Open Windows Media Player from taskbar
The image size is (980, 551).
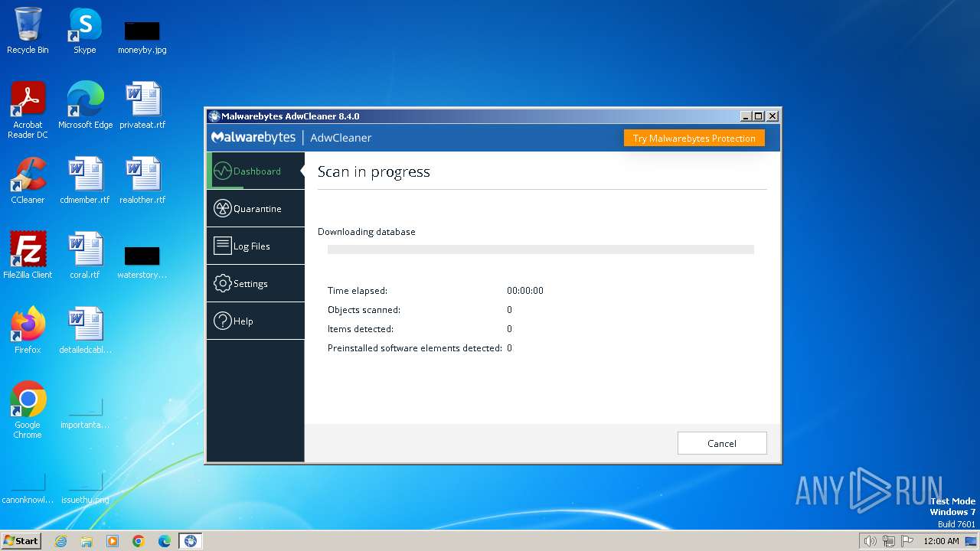(113, 541)
